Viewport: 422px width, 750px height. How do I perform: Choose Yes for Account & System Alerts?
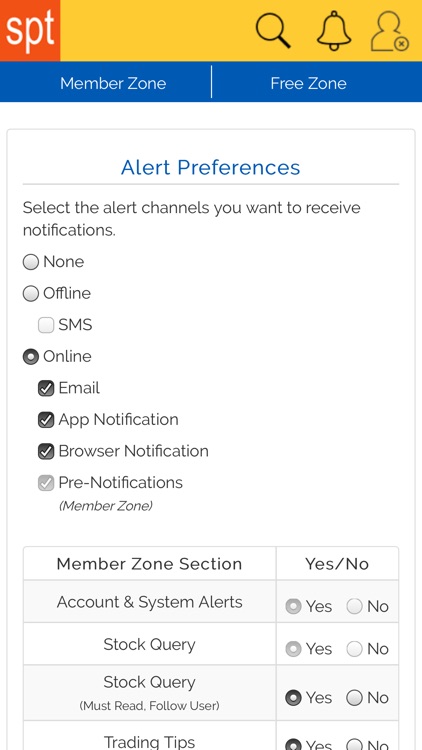pos(293,607)
